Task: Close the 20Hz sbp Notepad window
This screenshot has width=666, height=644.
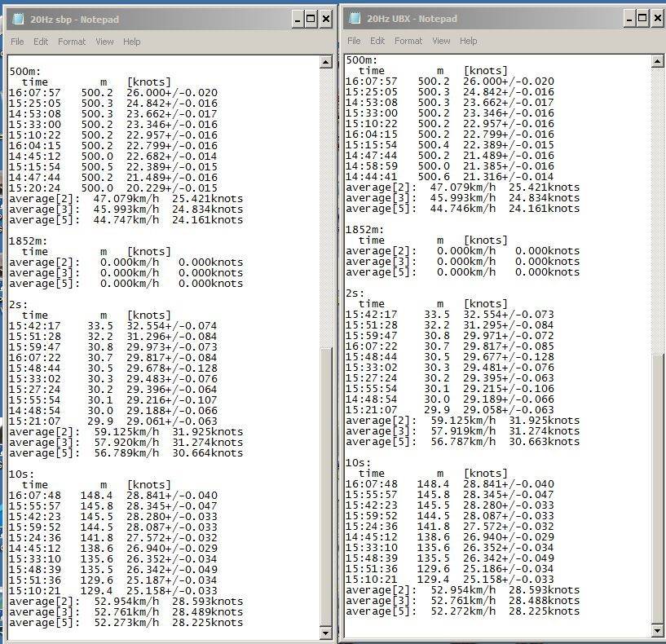Action: pos(325,19)
